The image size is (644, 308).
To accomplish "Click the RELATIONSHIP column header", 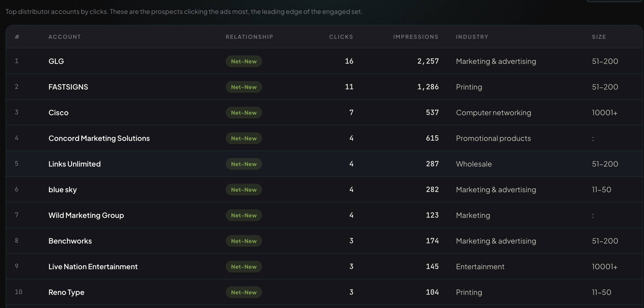I will tap(249, 37).
